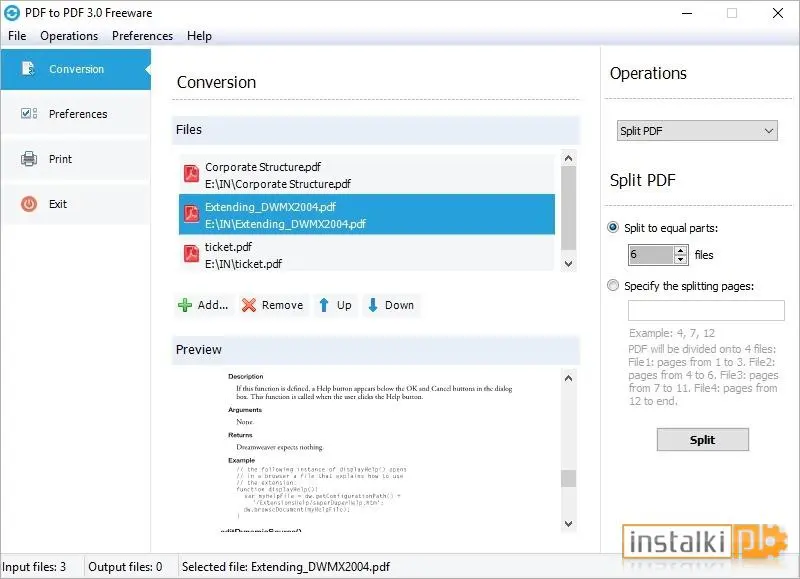Click the splitting pages input field
The width and height of the screenshot is (800, 579).
706,310
